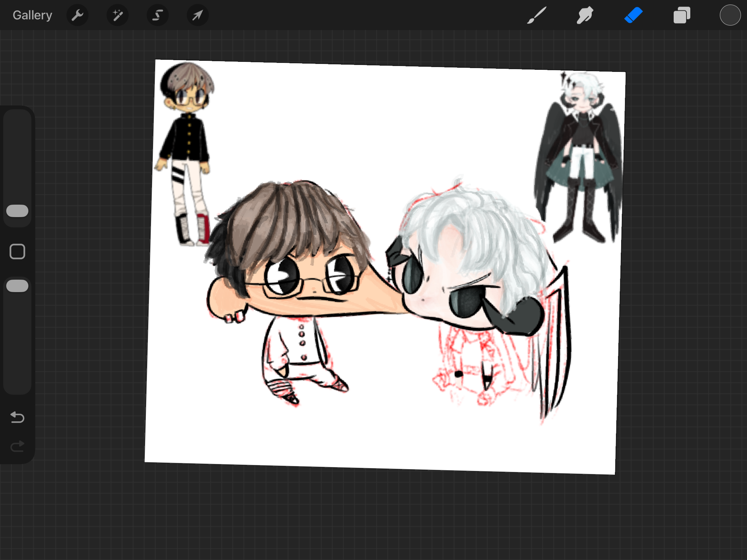747x560 pixels.
Task: Open the Adjustments magic wand menu
Action: [118, 15]
